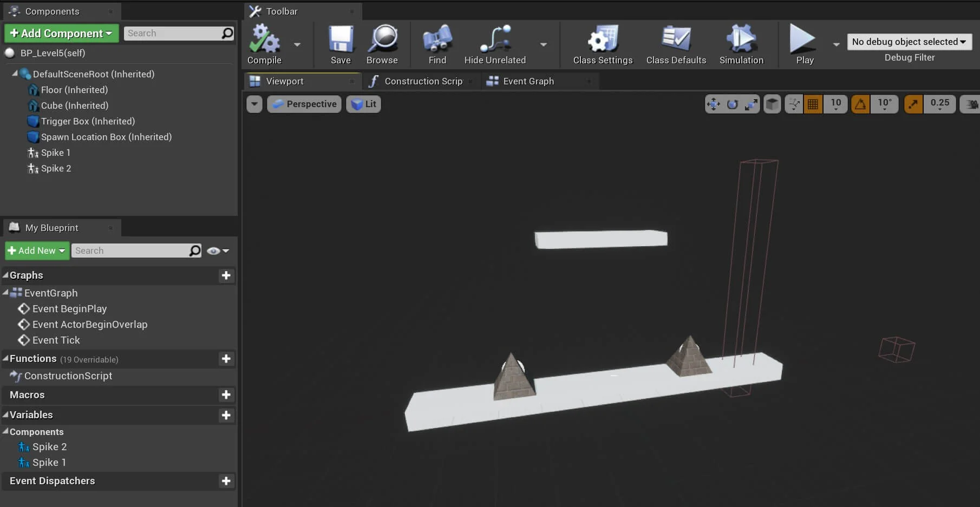Click the Add New button in My Blueprint

tap(37, 251)
